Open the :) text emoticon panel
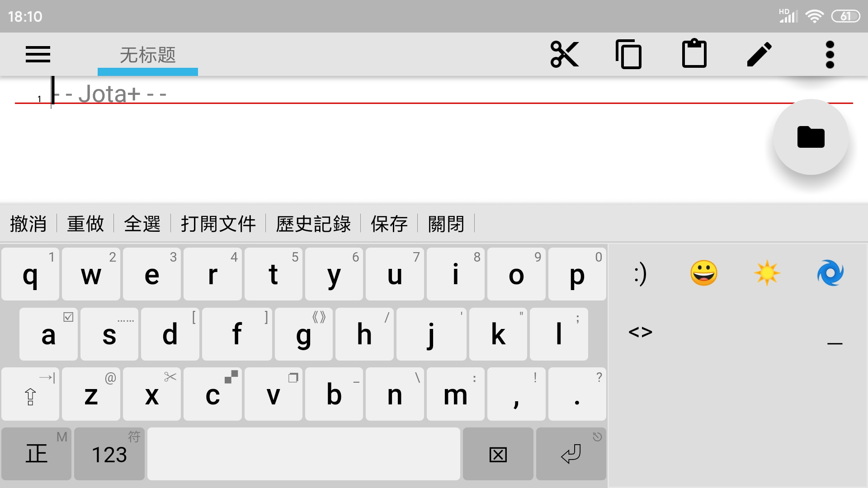The height and width of the screenshot is (488, 868). (640, 273)
